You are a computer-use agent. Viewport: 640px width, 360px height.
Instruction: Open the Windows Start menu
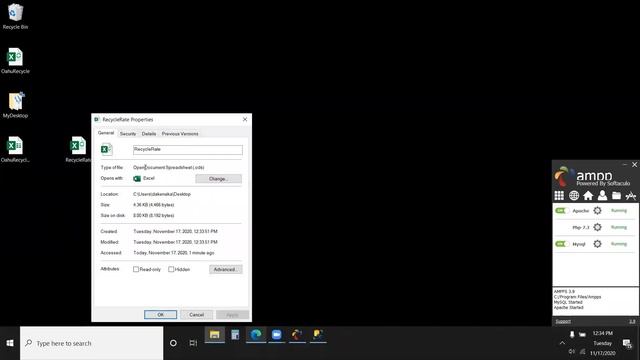10,343
